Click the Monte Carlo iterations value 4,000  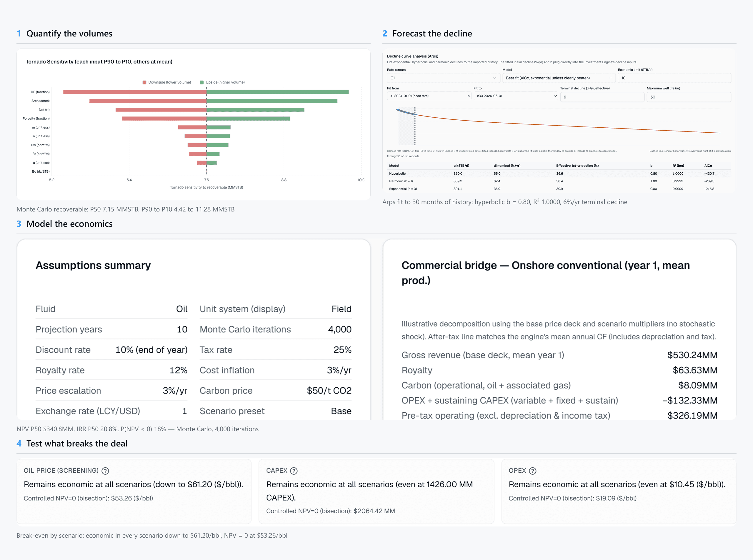point(340,329)
